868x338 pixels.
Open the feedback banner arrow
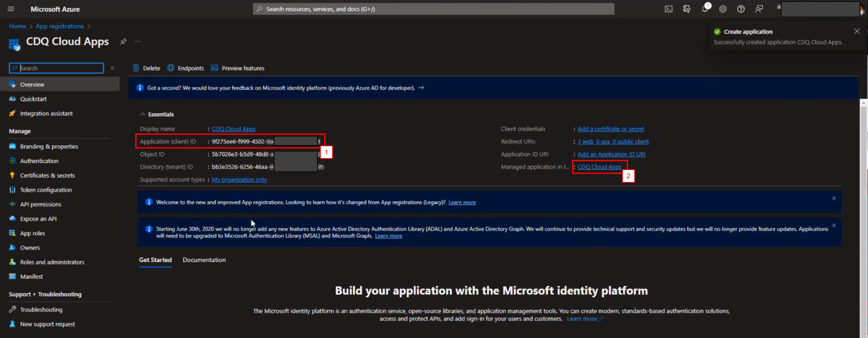[421, 88]
